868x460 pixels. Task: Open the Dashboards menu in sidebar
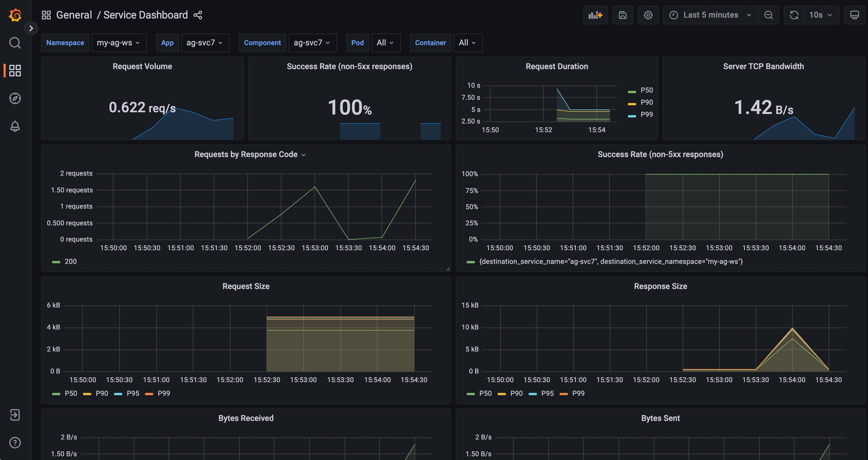(x=15, y=70)
